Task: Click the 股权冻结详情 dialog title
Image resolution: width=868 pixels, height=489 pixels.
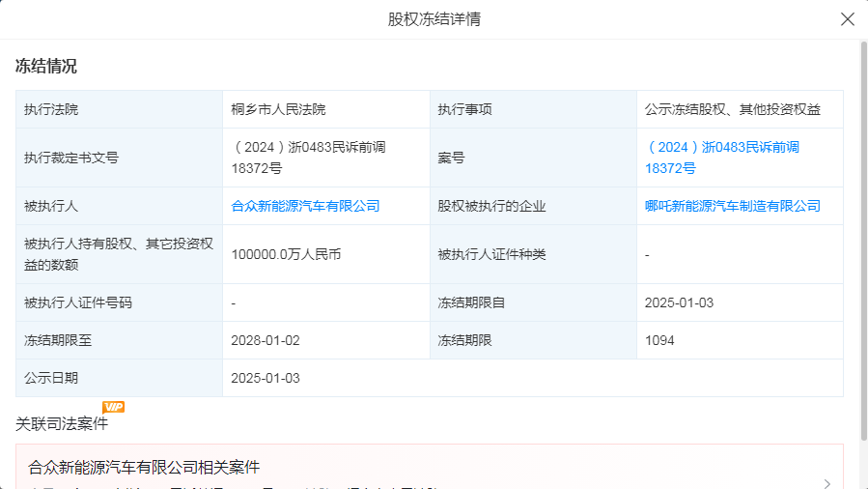Action: point(434,19)
